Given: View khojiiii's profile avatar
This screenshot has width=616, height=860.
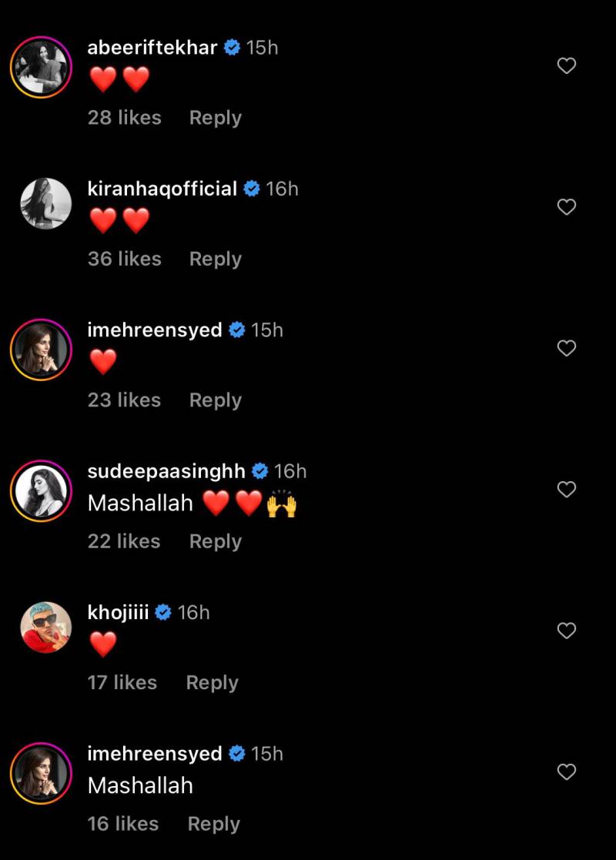Looking at the screenshot, I should tap(46, 627).
